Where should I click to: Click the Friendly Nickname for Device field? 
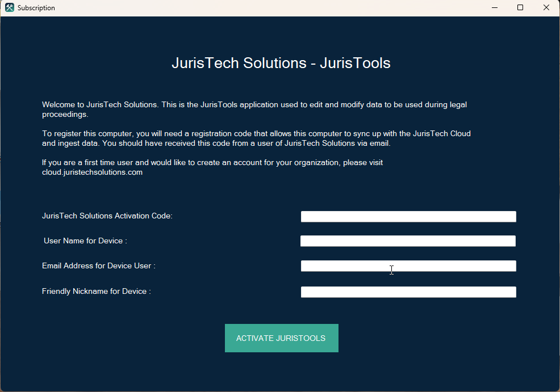coord(408,292)
